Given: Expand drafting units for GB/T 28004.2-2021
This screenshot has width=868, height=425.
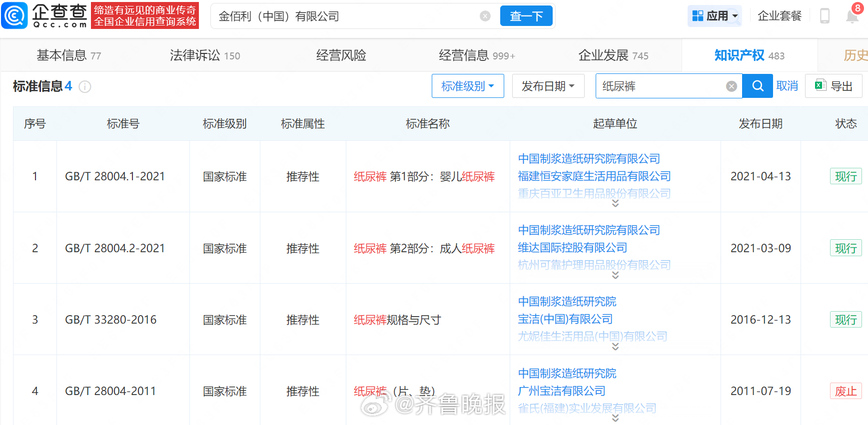Looking at the screenshot, I should [x=615, y=275].
